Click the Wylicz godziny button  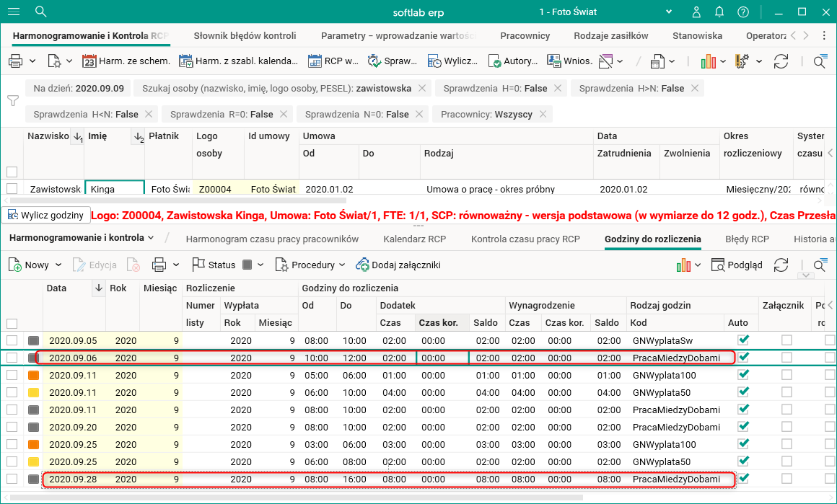(46, 215)
